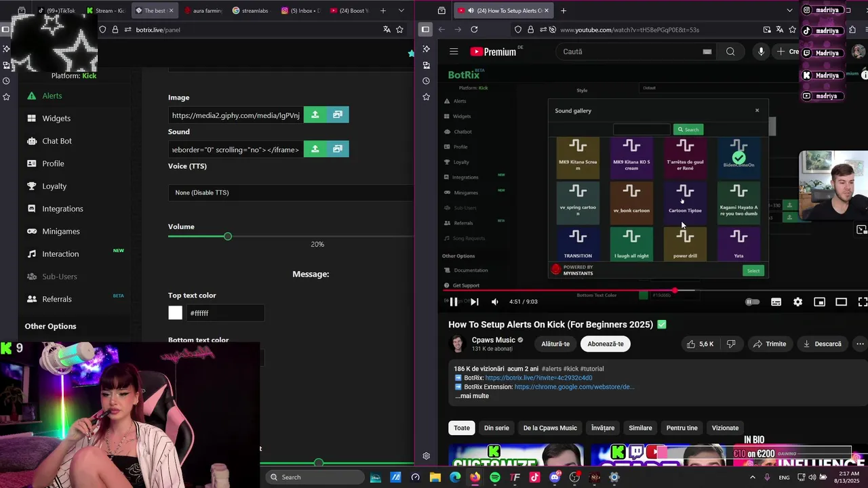Open Referrals section

click(56, 299)
